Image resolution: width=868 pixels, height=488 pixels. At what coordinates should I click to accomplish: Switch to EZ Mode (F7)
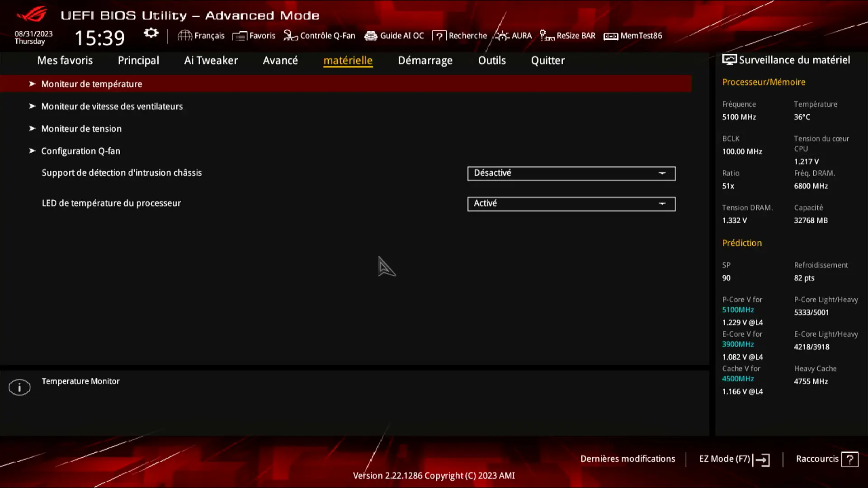(724, 459)
